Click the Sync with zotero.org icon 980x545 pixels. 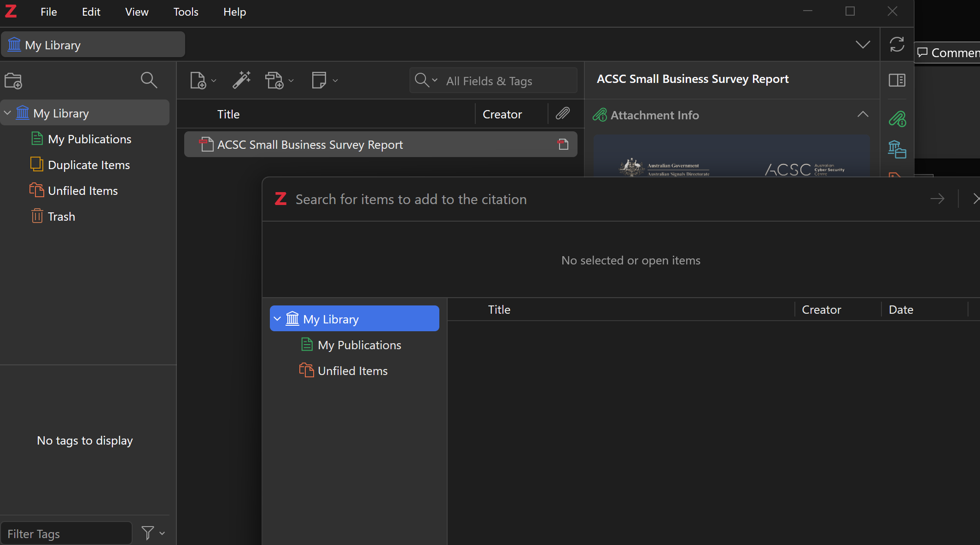[x=897, y=45]
